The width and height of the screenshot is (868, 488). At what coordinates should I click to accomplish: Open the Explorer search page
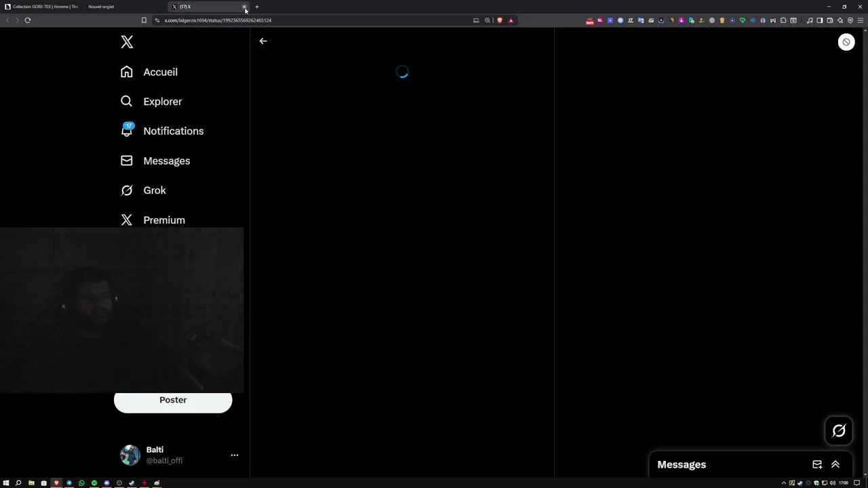pyautogui.click(x=151, y=102)
